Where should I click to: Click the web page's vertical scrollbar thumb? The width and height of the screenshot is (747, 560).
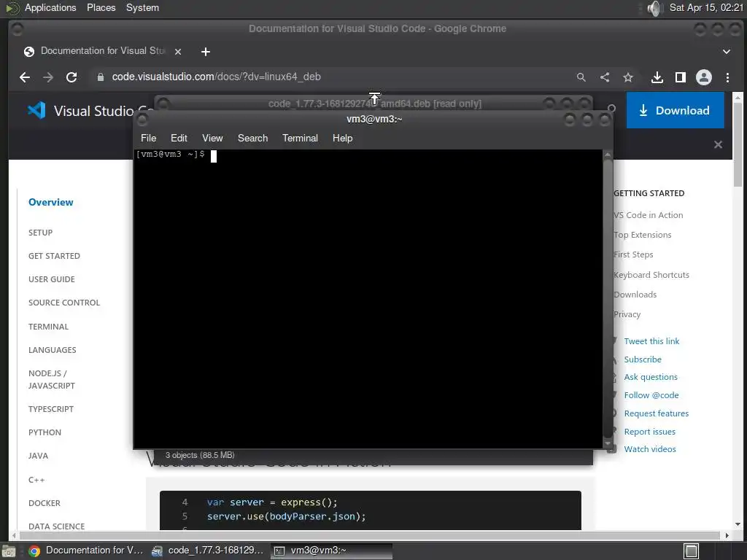738,145
